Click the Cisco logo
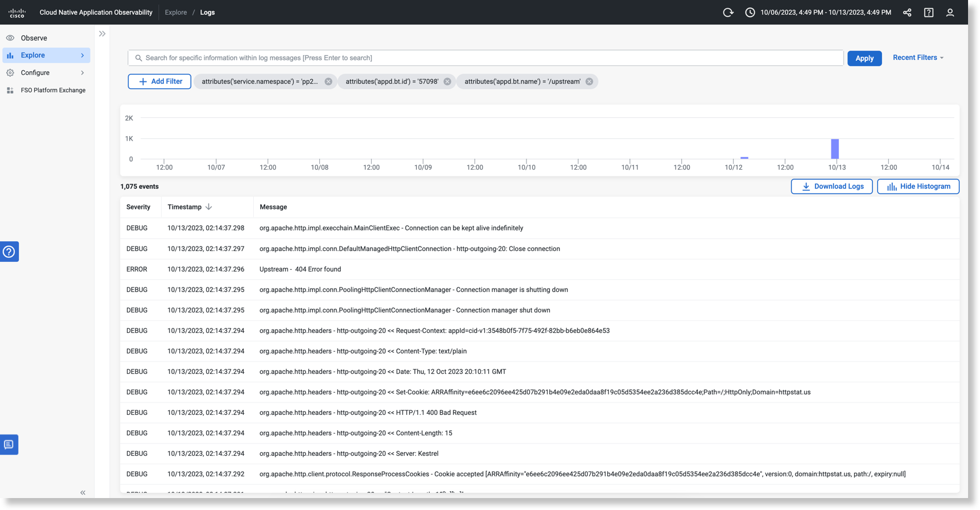 click(x=17, y=13)
